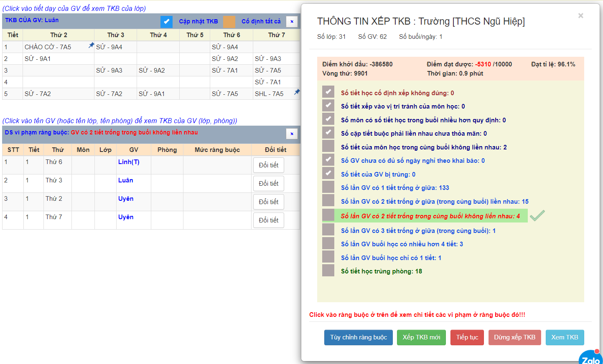This screenshot has height=364, width=603.
Task: Close the THÔNG TIN XẾP TKB dialog
Action: [580, 16]
